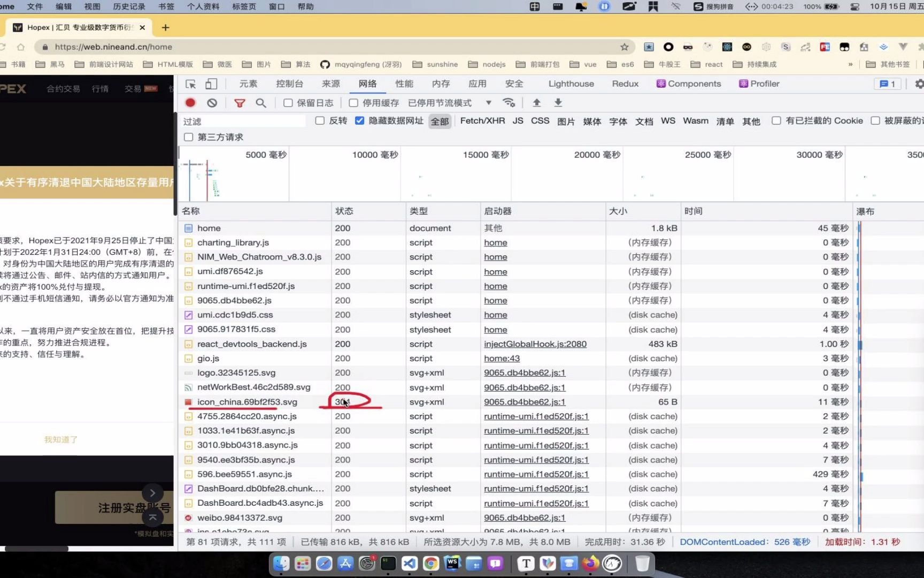Open network conditions wifi icon

tap(509, 103)
